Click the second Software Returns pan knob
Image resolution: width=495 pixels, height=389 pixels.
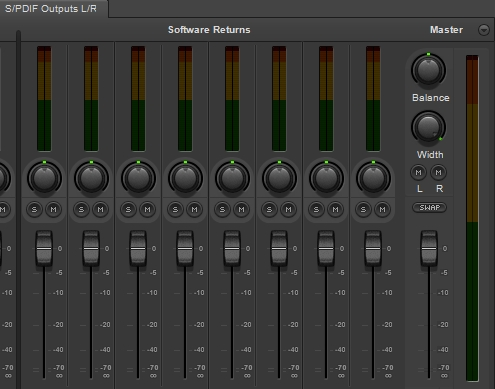pyautogui.click(x=91, y=178)
